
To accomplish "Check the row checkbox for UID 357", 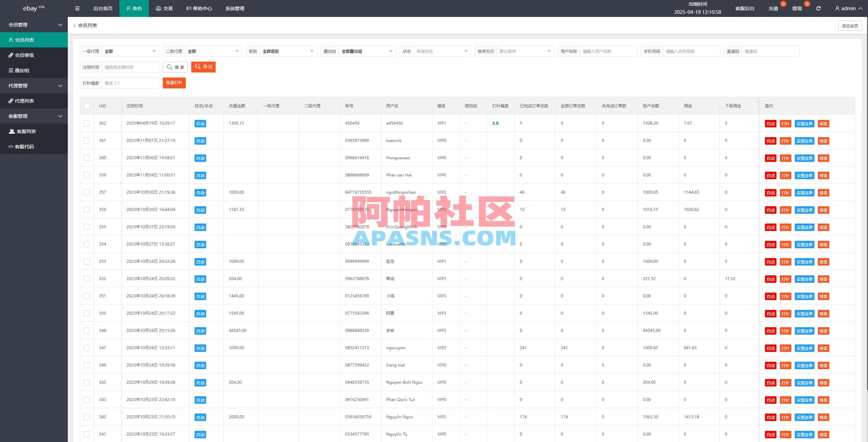I will [x=87, y=192].
